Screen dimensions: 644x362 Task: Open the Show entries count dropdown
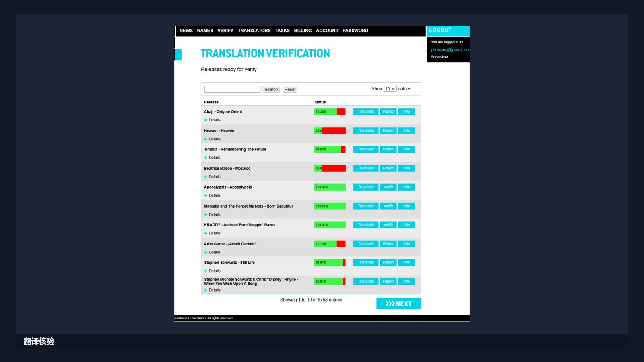click(x=390, y=89)
